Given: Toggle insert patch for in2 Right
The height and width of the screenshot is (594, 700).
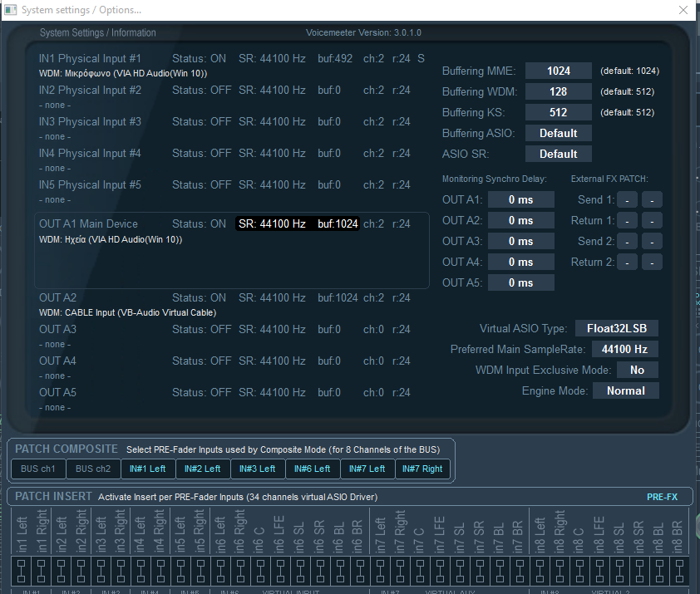Looking at the screenshot, I should click(x=81, y=570).
